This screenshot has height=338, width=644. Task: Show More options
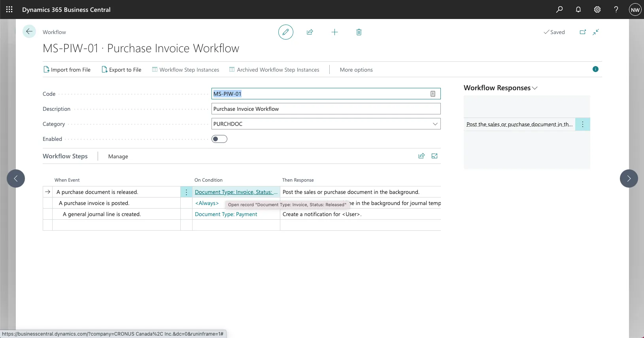point(356,70)
